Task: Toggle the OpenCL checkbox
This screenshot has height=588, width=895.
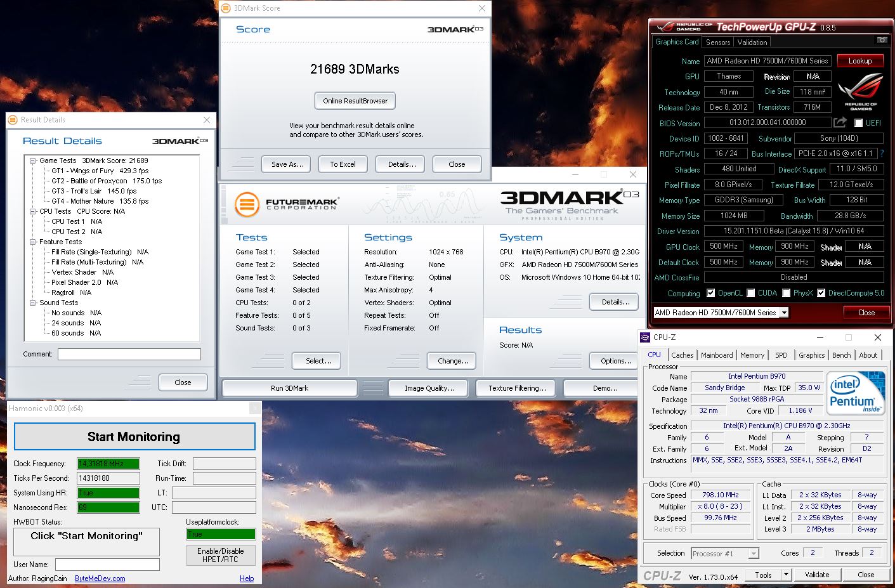Action: [710, 293]
